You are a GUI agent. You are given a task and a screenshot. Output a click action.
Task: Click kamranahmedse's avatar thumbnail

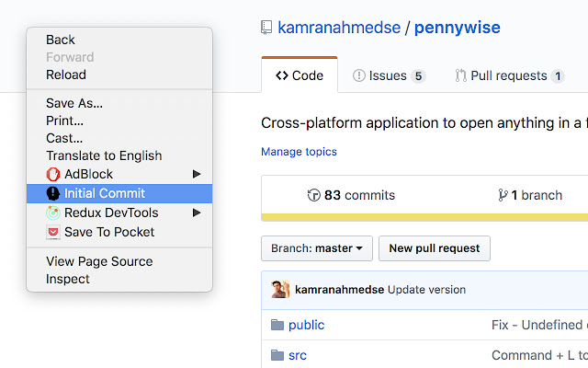(280, 290)
